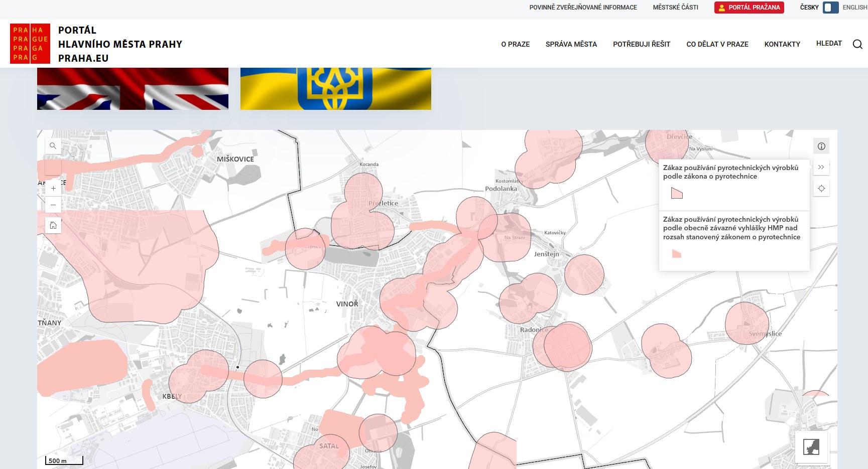Image resolution: width=868 pixels, height=469 pixels.
Task: Zoom out of the map
Action: pyautogui.click(x=53, y=205)
